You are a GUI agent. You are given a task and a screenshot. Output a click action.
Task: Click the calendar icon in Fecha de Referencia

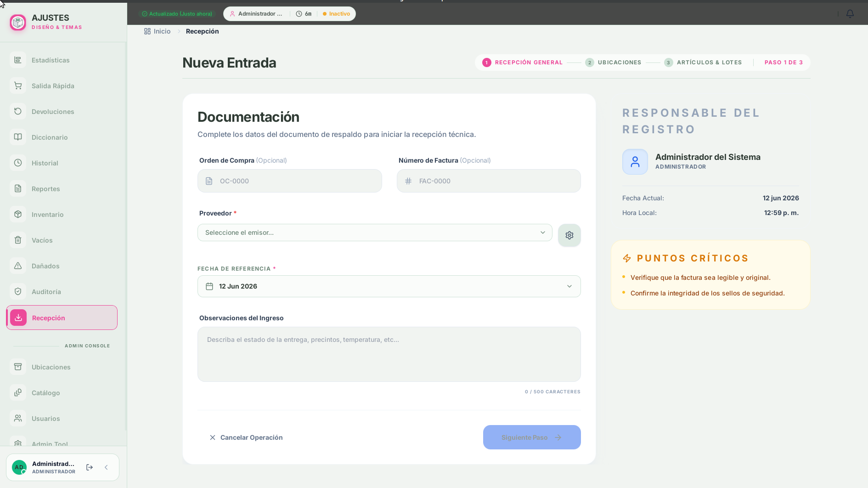(x=209, y=286)
